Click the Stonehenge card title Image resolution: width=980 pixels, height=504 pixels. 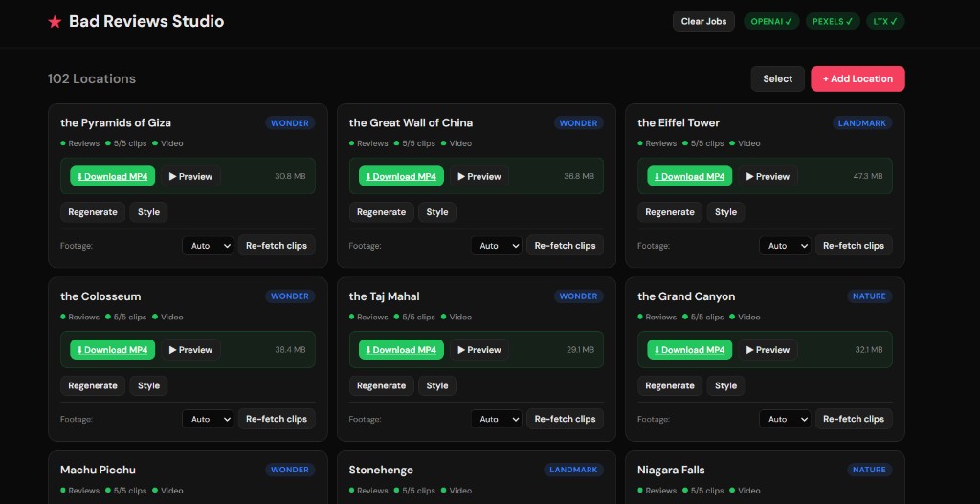[x=381, y=470]
